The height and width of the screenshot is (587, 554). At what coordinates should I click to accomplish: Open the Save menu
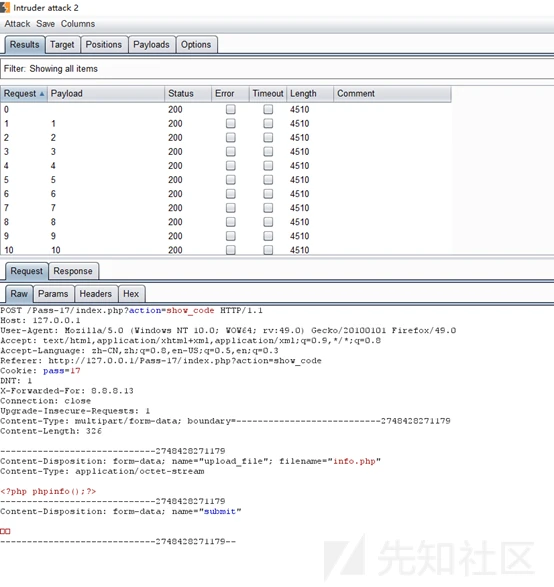pos(45,24)
